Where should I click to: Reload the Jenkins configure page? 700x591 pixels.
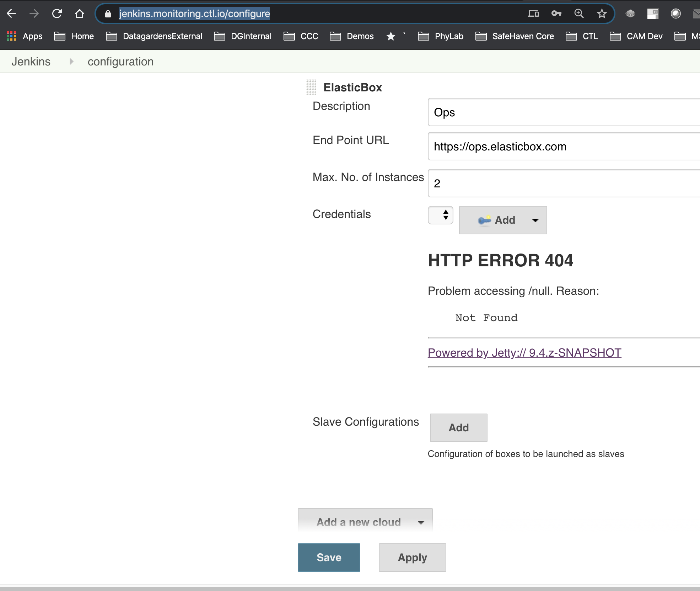click(57, 14)
